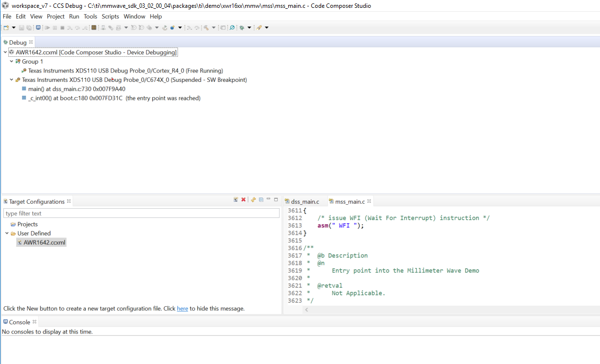
Task: Open the Project menu
Action: pyautogui.click(x=56, y=16)
